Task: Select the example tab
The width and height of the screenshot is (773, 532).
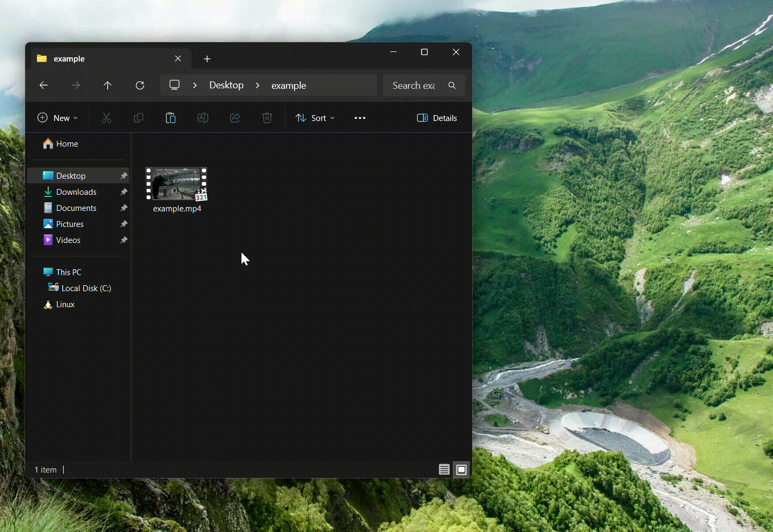Action: 110,59
